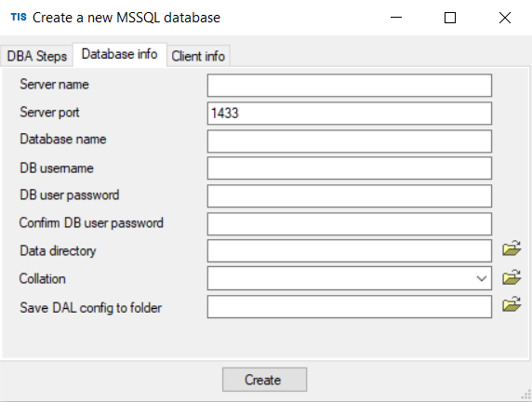532x402 pixels.
Task: Open the Client info tab
Action: click(198, 56)
